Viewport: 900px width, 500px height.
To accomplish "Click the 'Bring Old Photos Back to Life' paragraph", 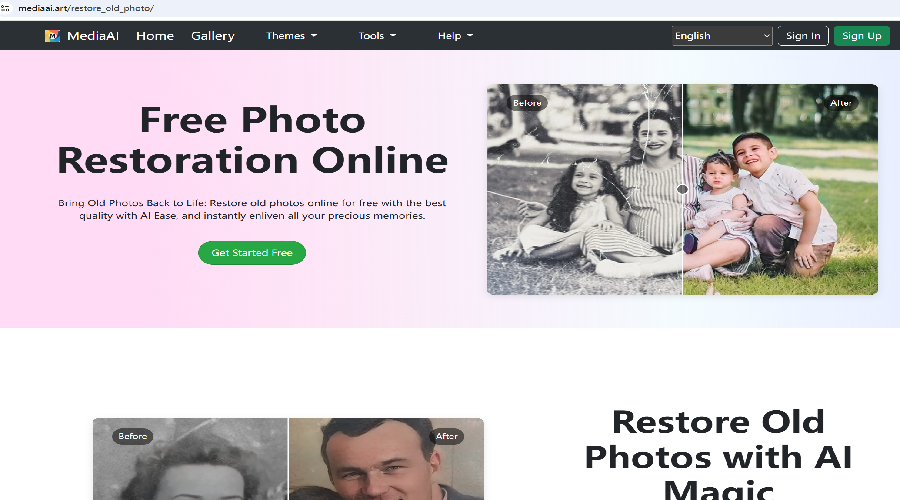I will [x=252, y=209].
